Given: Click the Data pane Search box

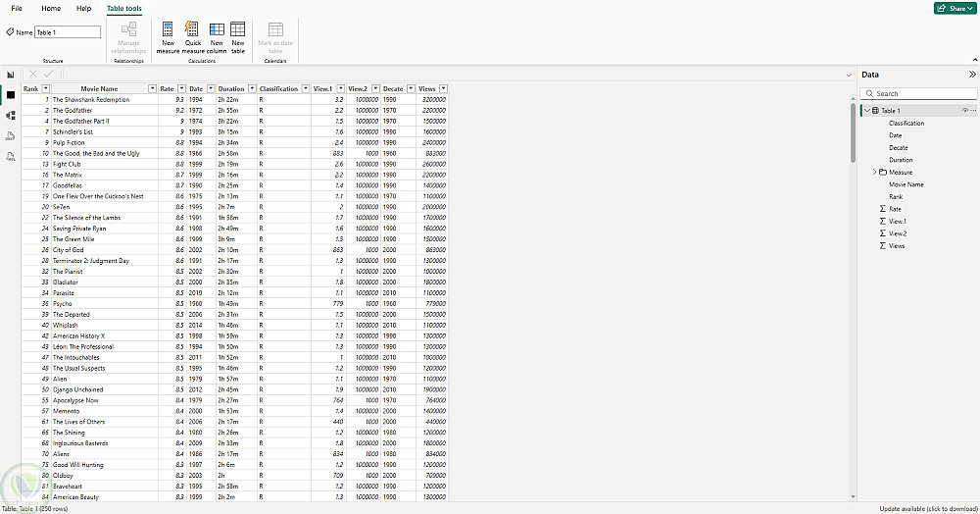Looking at the screenshot, I should (919, 94).
